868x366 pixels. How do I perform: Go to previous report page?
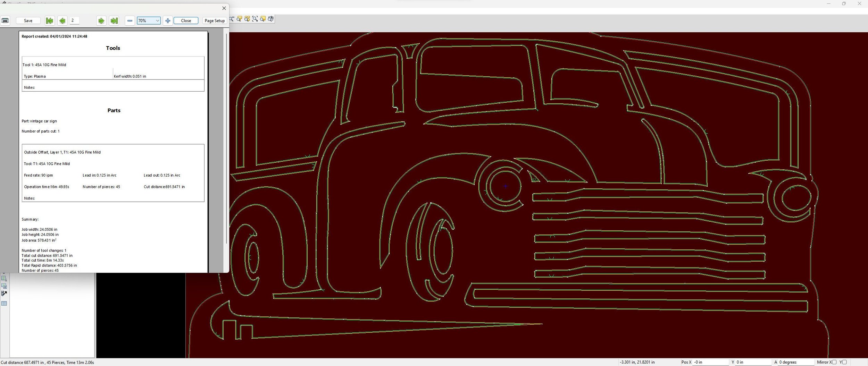(62, 21)
